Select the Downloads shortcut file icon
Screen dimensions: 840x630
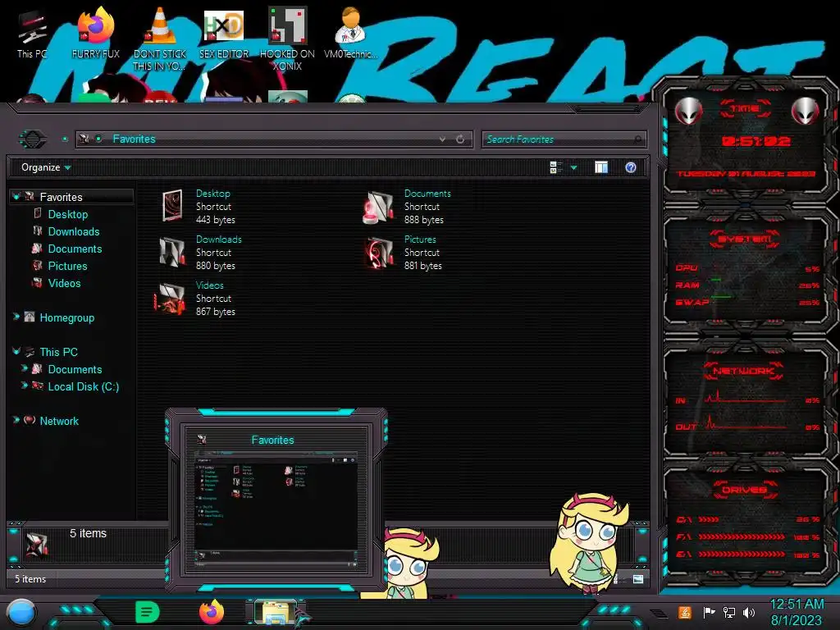(172, 252)
